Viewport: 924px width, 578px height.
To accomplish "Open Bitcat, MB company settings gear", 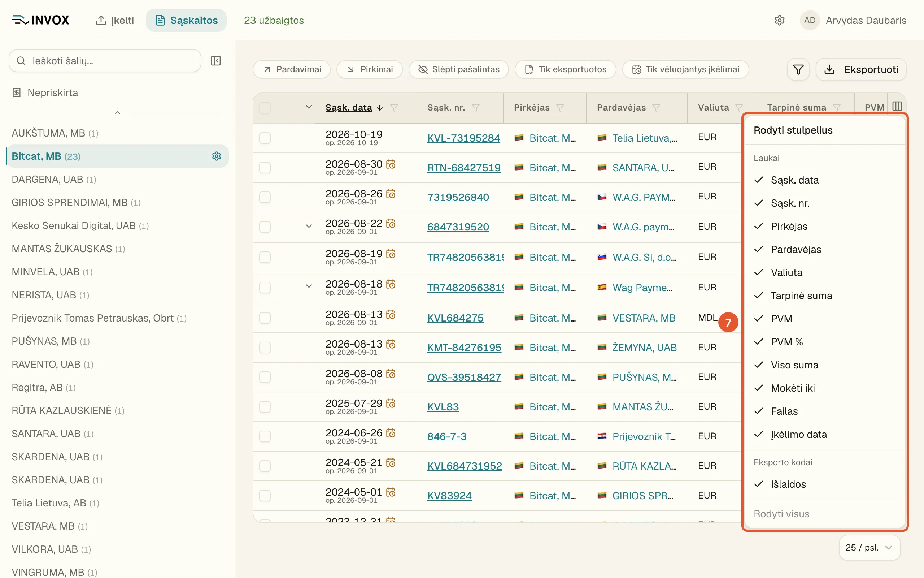I will pyautogui.click(x=217, y=156).
